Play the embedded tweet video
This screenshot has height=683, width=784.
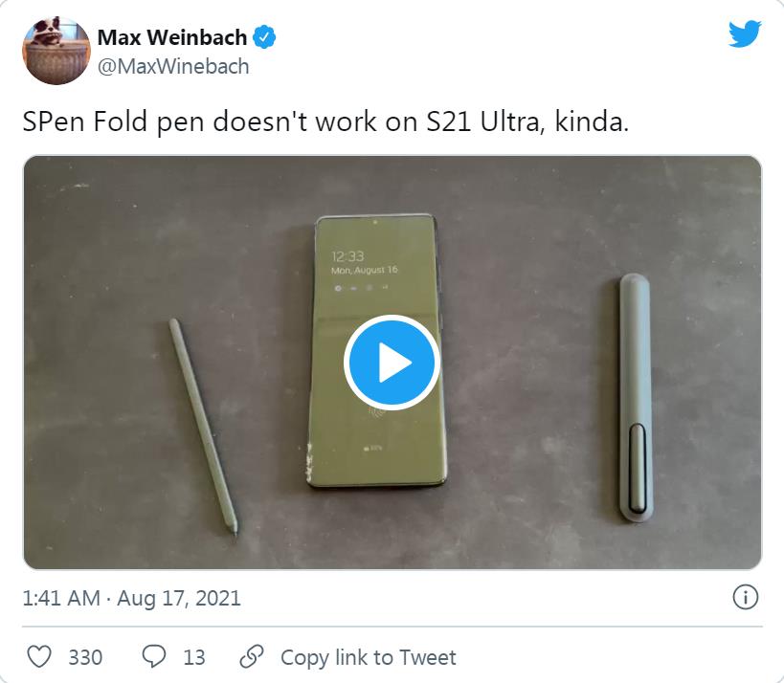(392, 363)
